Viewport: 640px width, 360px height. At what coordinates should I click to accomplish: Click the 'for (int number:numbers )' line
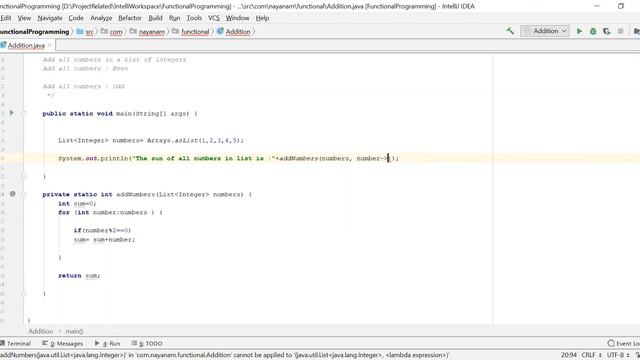(x=110, y=212)
